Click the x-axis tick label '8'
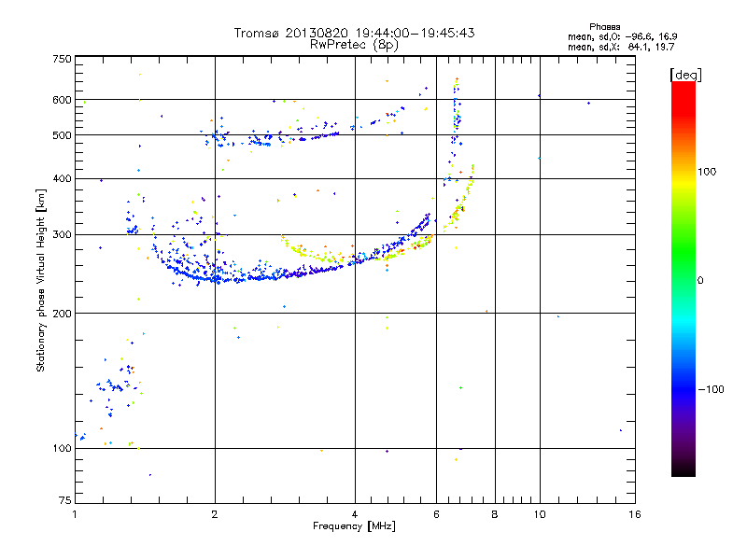The image size is (747, 560). coord(495,514)
